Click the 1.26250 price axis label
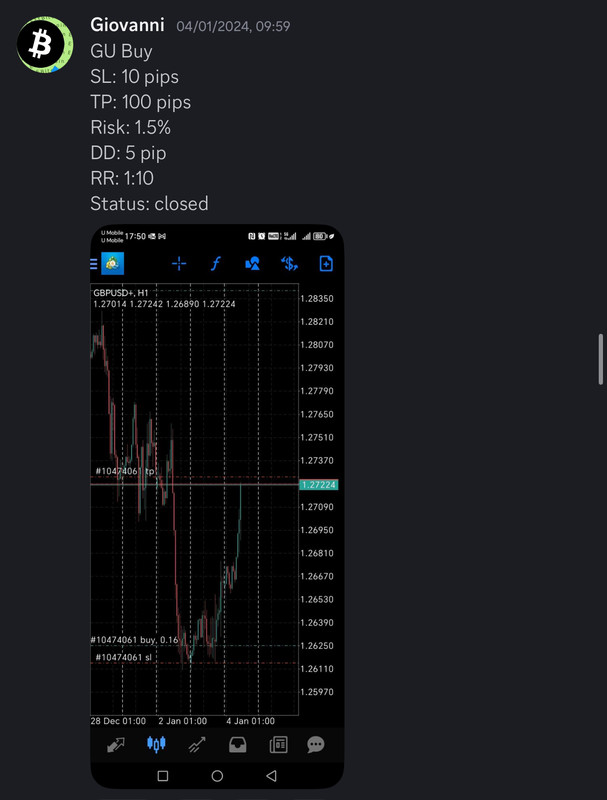The height and width of the screenshot is (800, 607). [317, 645]
